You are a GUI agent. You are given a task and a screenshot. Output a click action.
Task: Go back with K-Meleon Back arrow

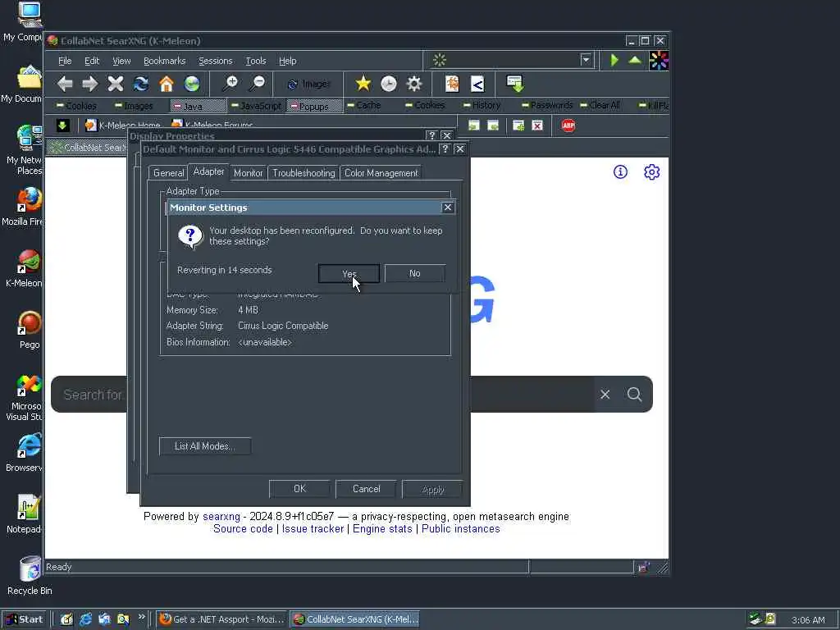[65, 84]
